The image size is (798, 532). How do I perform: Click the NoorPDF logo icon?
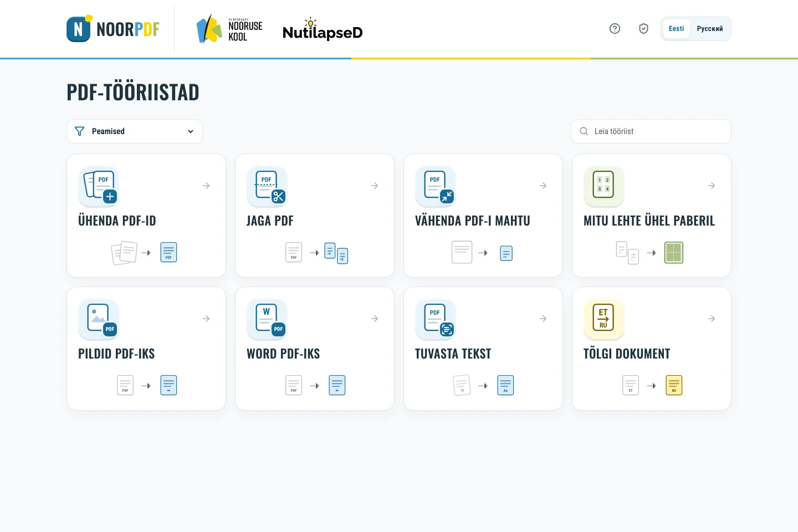point(79,29)
